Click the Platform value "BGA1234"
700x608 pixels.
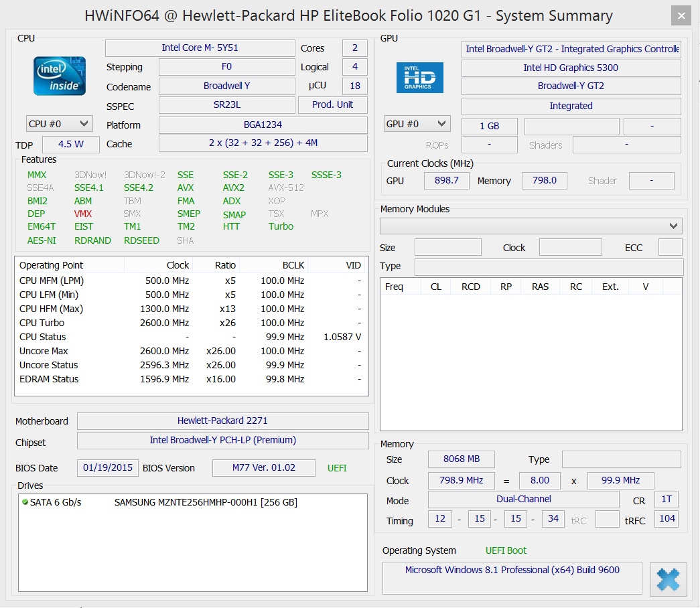point(263,125)
